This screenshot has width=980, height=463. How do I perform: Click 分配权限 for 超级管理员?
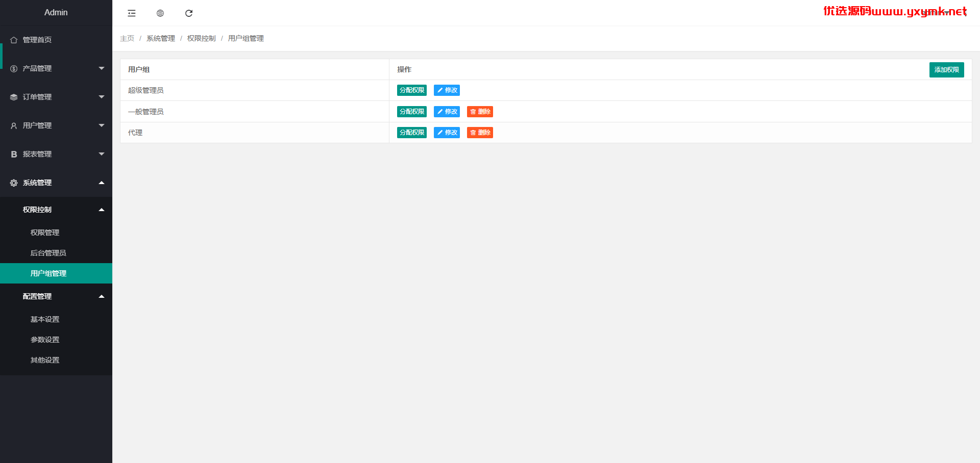[412, 90]
